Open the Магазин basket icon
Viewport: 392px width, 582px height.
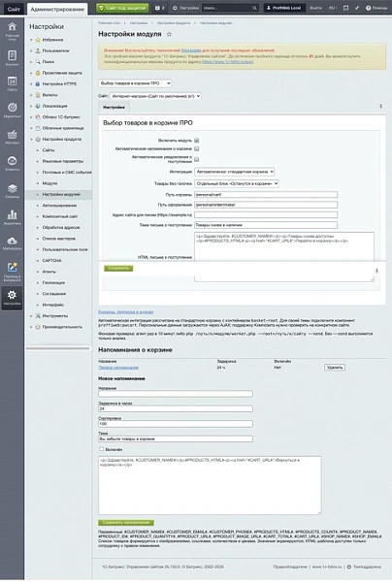[12, 136]
